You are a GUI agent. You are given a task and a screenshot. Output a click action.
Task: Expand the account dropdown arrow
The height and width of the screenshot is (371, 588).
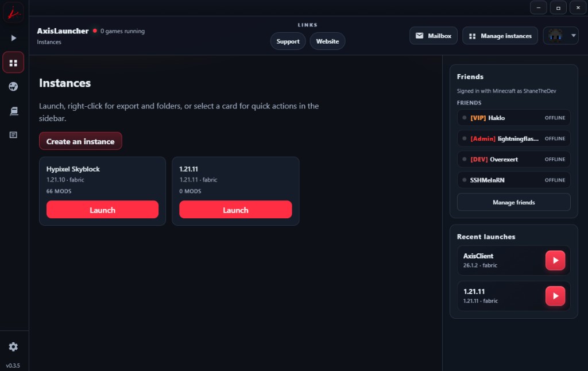[x=574, y=36]
